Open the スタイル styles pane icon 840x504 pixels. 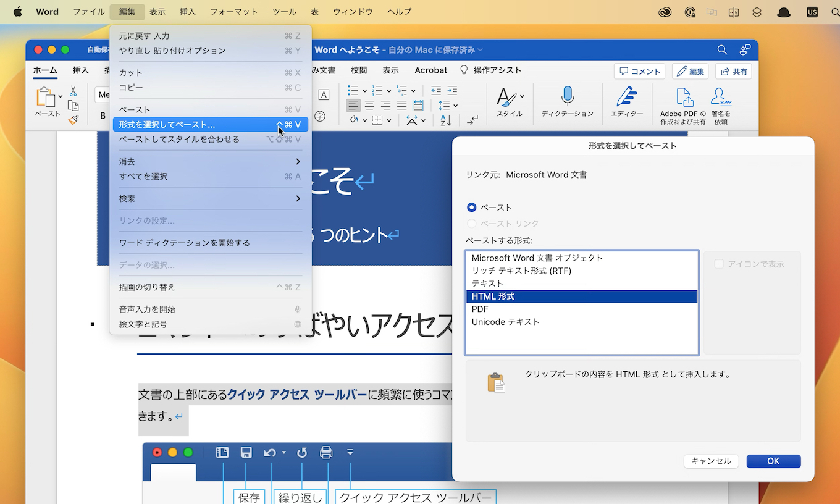[506, 96]
